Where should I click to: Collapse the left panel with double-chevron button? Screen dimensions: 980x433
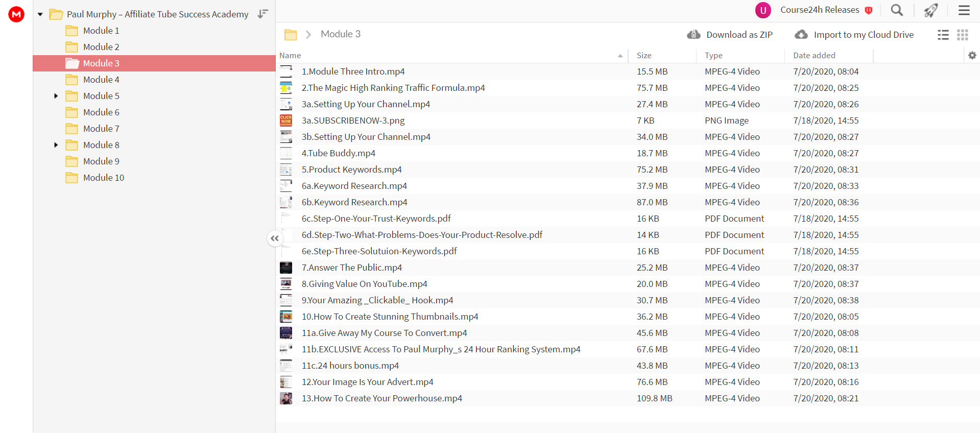(275, 238)
